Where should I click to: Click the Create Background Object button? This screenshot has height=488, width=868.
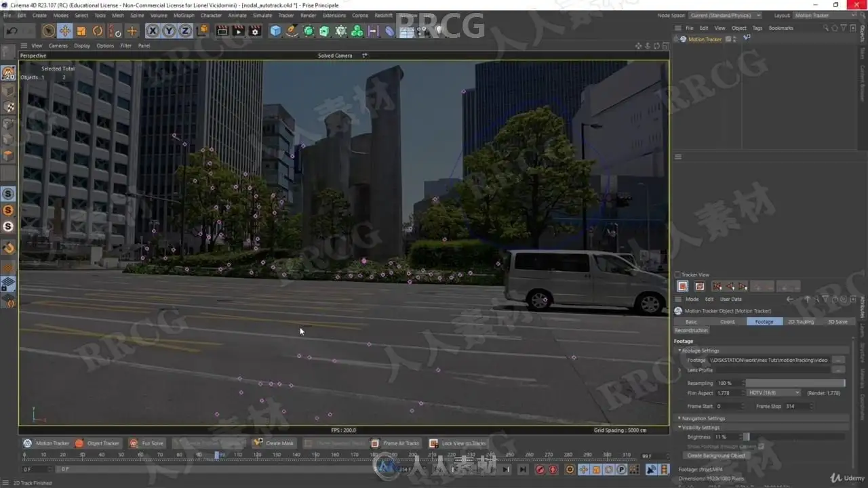click(x=716, y=455)
